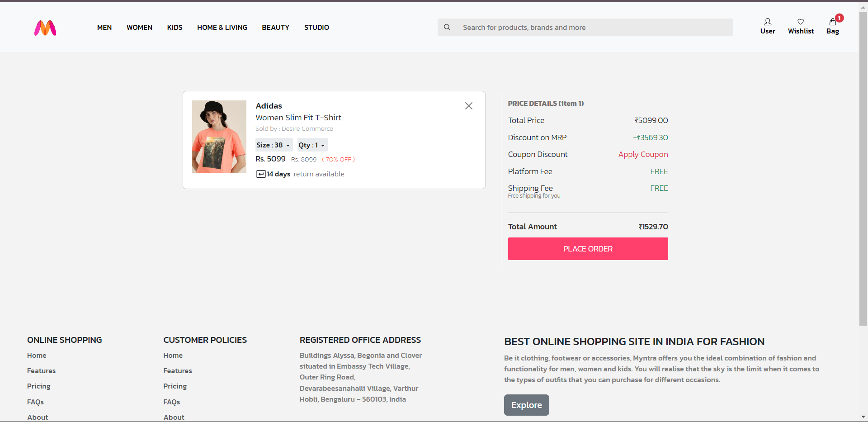Open Home under Customer Policies

(173, 356)
